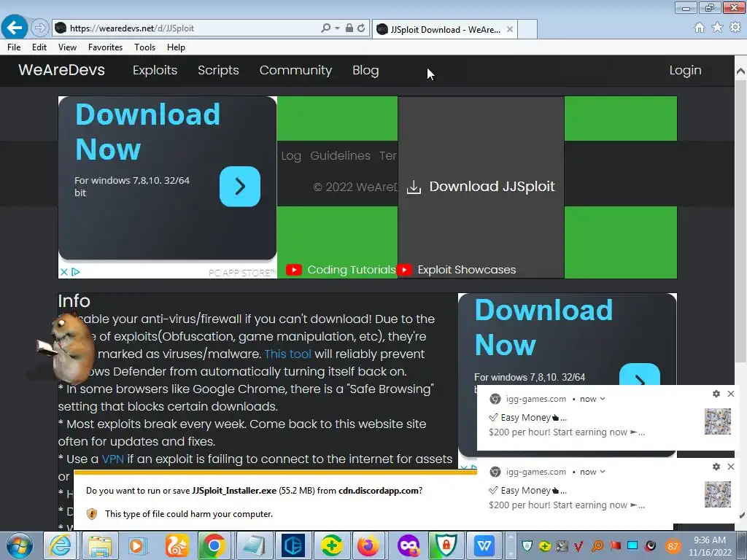Open the Community nav link

[295, 70]
